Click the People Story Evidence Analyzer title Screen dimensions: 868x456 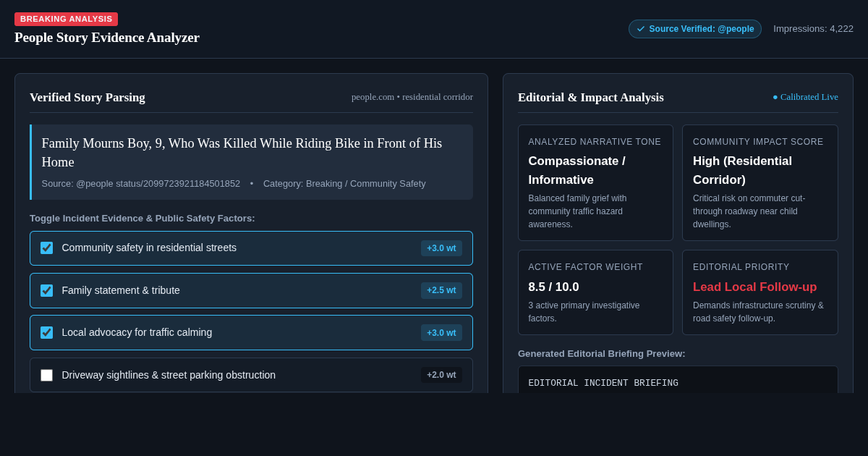point(107,38)
